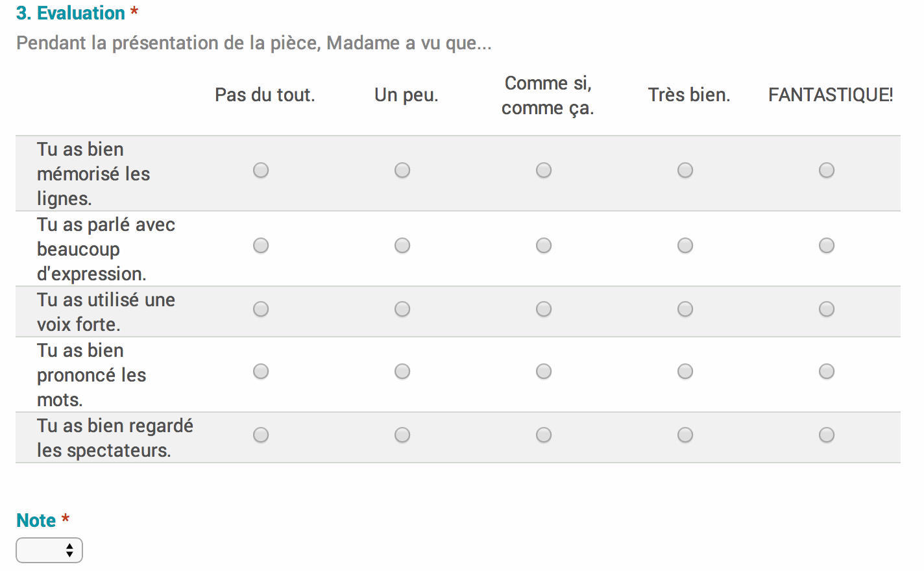Select 'Pas du tout' for regardé les spectateurs

coord(261,435)
